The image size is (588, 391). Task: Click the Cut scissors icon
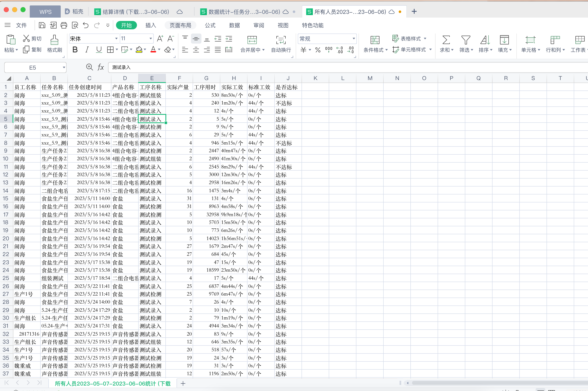[x=26, y=38]
